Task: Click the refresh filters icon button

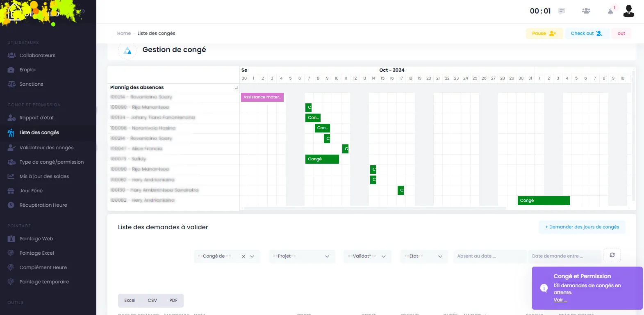Action: 612,255
